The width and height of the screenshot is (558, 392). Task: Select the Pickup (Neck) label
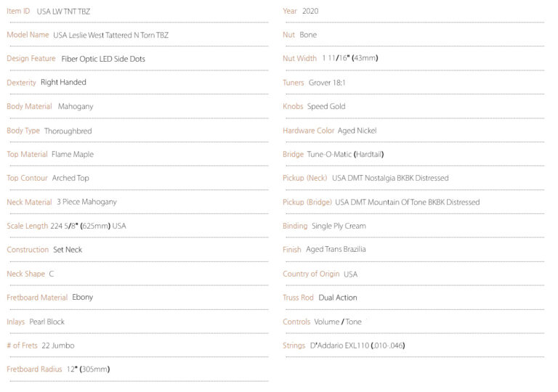(305, 178)
